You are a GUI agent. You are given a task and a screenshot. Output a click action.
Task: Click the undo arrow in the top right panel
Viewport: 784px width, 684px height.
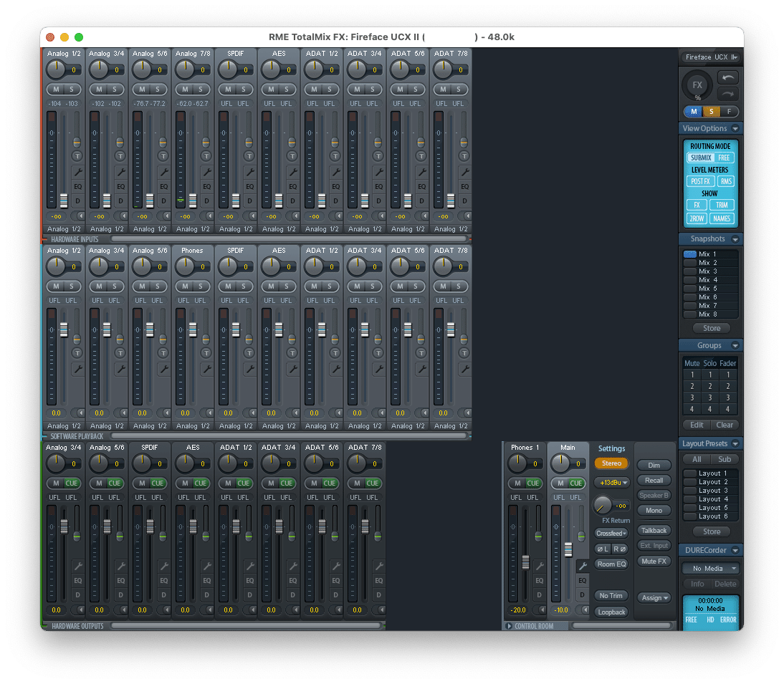728,77
